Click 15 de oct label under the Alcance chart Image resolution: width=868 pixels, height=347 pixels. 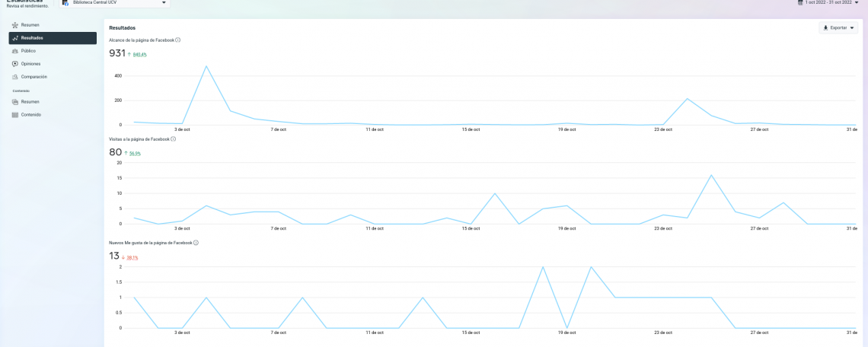point(471,129)
